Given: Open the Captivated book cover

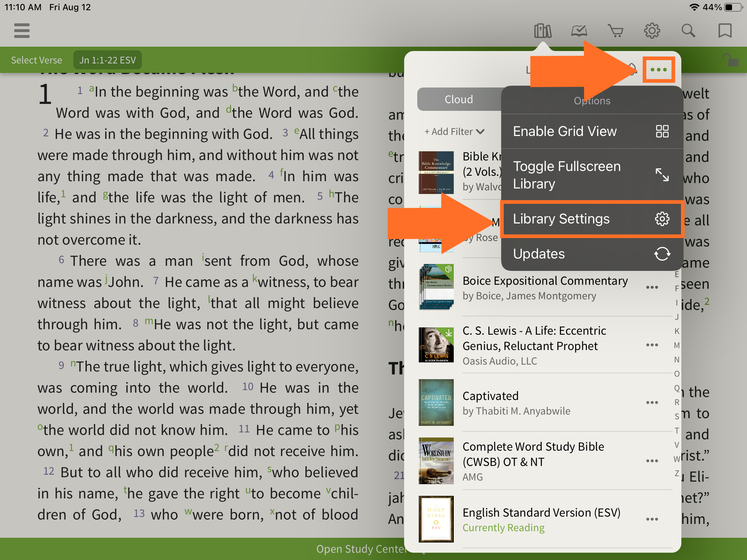Looking at the screenshot, I should [436, 402].
